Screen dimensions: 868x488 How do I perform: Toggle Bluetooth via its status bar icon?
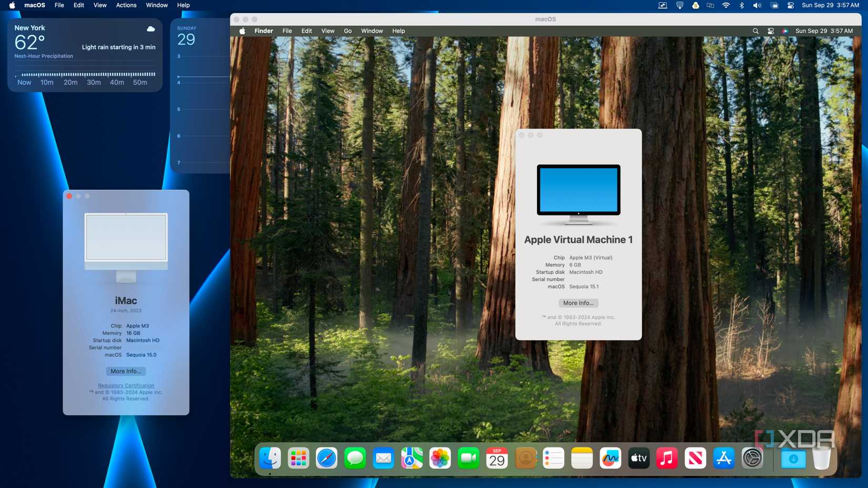pos(742,5)
